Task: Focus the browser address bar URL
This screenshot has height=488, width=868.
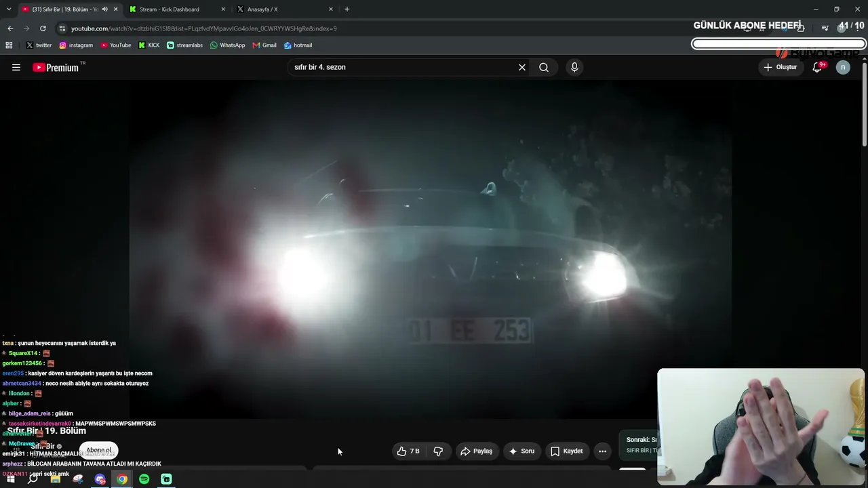Action: click(203, 28)
